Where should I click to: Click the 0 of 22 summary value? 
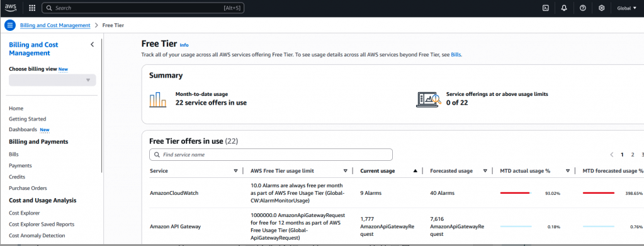[x=457, y=103]
